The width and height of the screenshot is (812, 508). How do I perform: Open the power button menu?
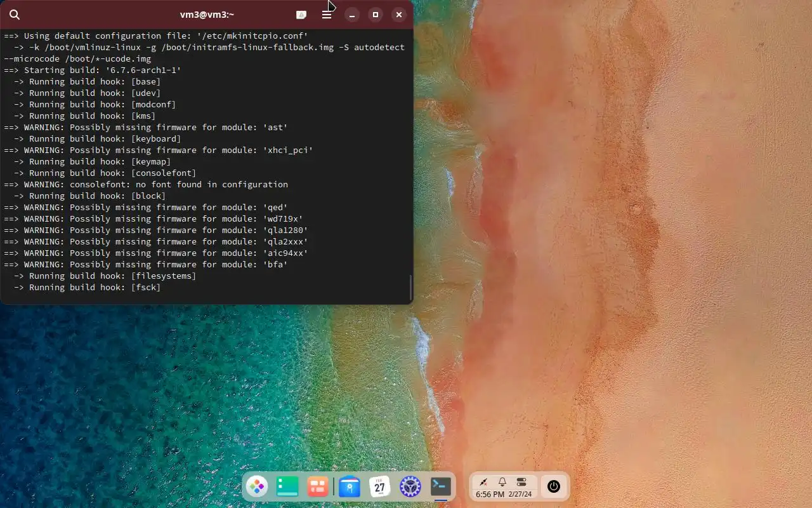click(554, 487)
